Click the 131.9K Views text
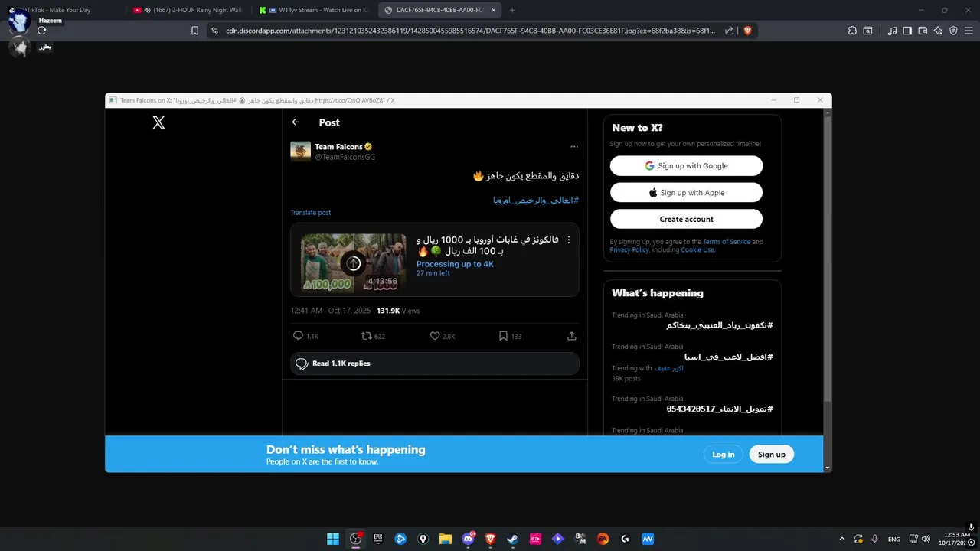980x551 pixels. coord(398,311)
